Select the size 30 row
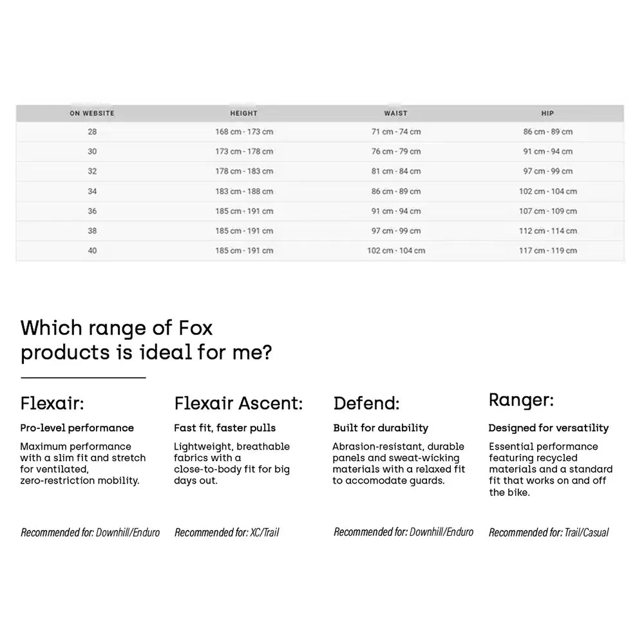 point(320,151)
